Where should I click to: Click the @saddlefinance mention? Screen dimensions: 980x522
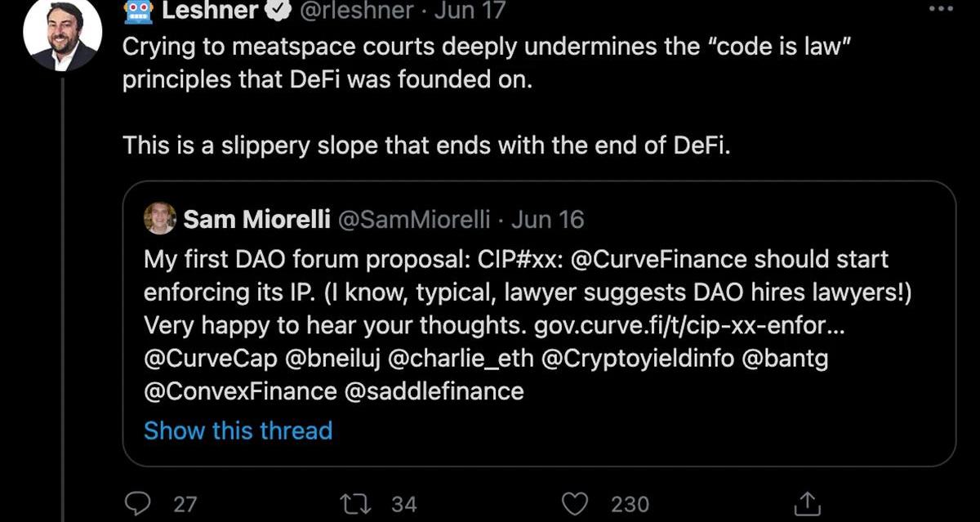(x=434, y=390)
